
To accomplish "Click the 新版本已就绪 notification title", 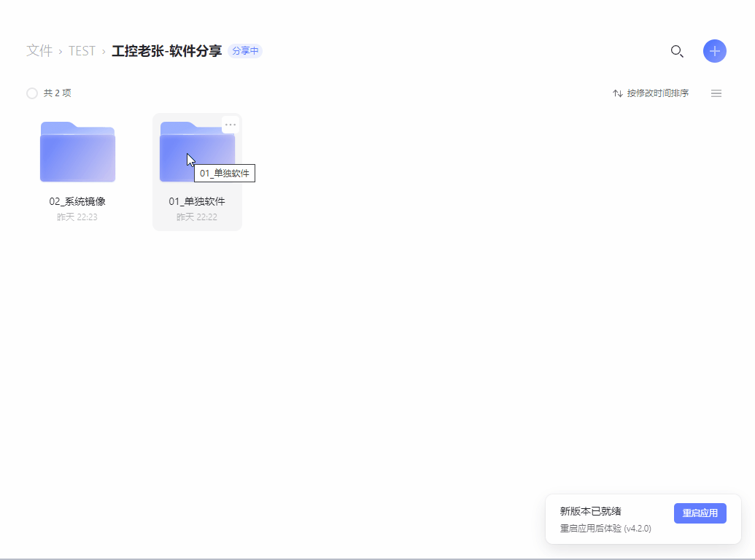I will point(590,512).
